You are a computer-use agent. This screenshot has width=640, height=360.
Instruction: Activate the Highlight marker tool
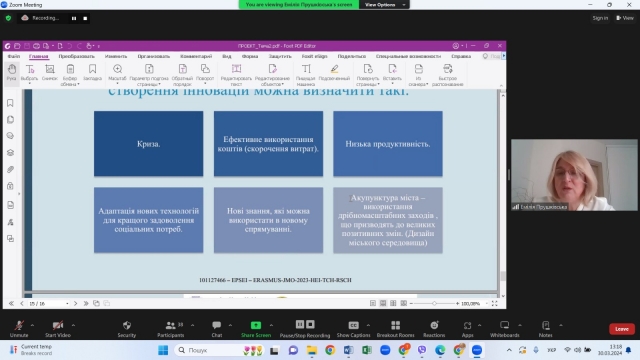[x=334, y=72]
